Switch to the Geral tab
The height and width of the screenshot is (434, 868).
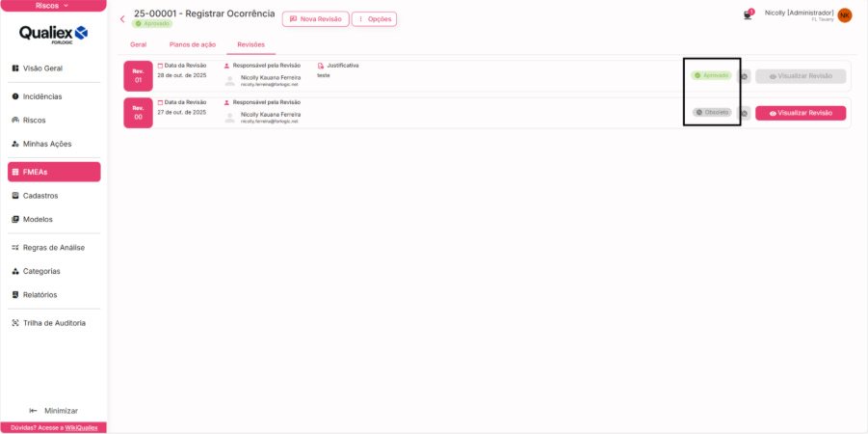(x=138, y=45)
